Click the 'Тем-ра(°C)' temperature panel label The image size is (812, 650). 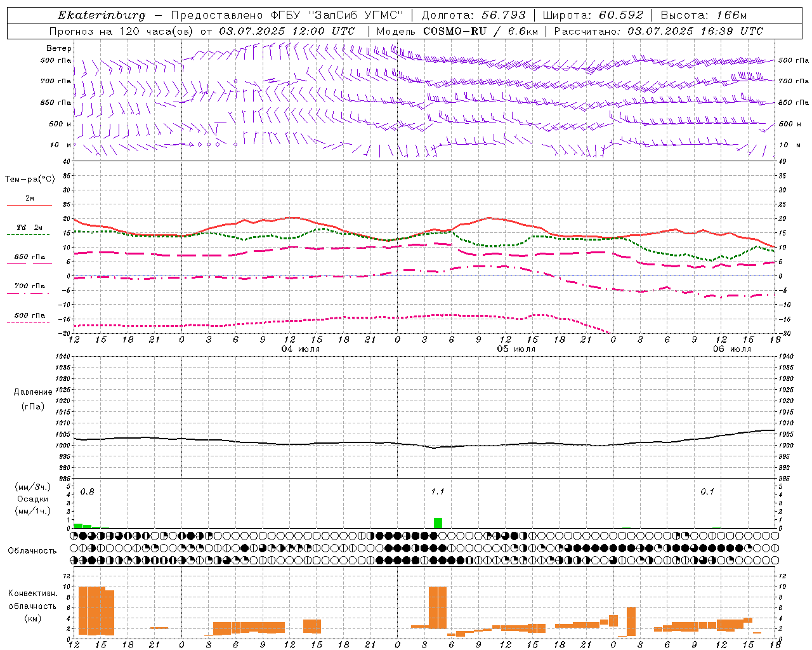click(30, 180)
